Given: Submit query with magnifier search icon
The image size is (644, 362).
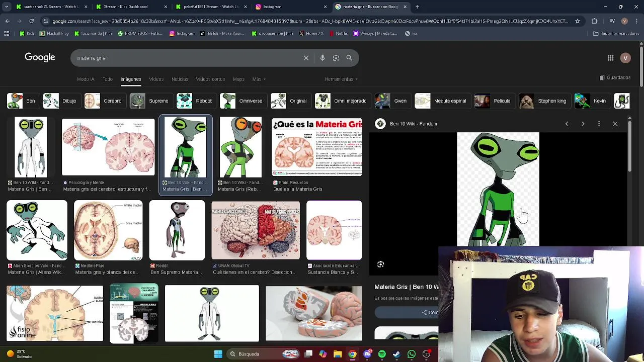Looking at the screenshot, I should click(x=349, y=58).
